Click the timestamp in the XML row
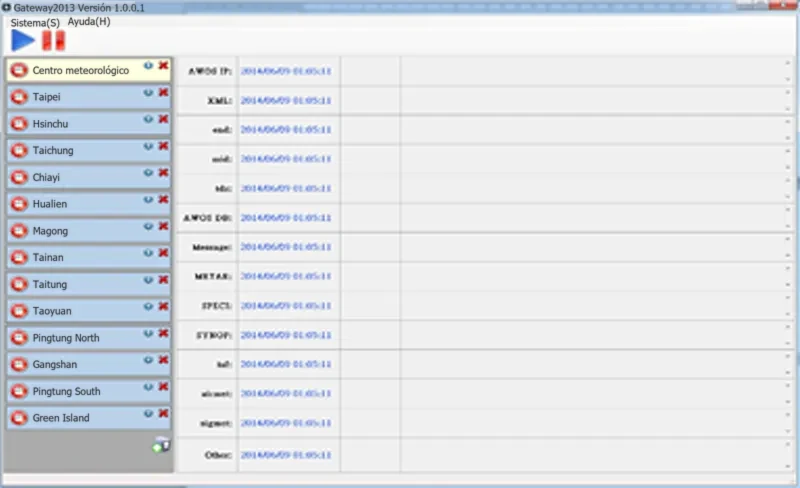 tap(286, 100)
